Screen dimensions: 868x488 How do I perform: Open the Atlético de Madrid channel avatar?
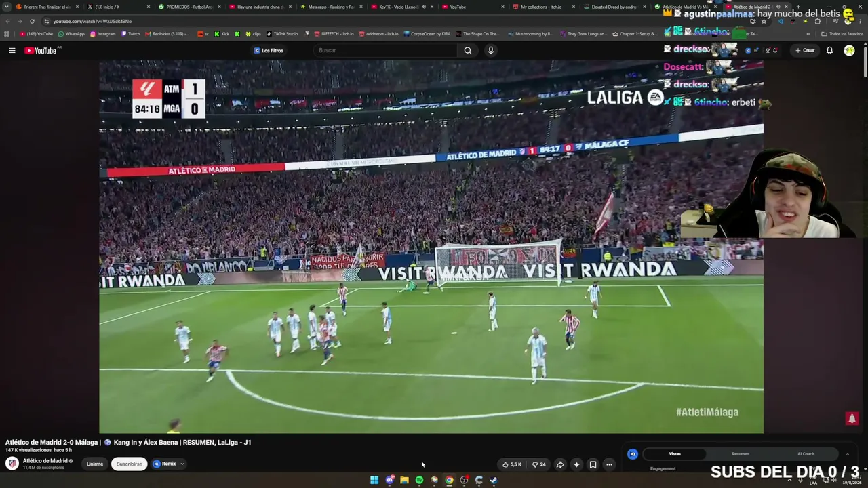click(12, 464)
